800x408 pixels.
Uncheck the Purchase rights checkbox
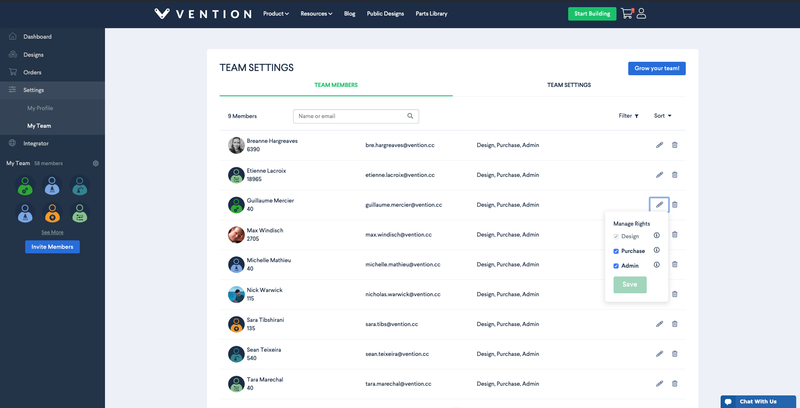(x=616, y=251)
